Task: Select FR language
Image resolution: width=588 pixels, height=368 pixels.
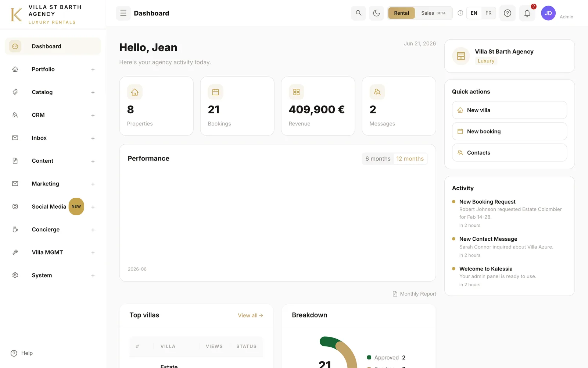Action: pyautogui.click(x=488, y=13)
